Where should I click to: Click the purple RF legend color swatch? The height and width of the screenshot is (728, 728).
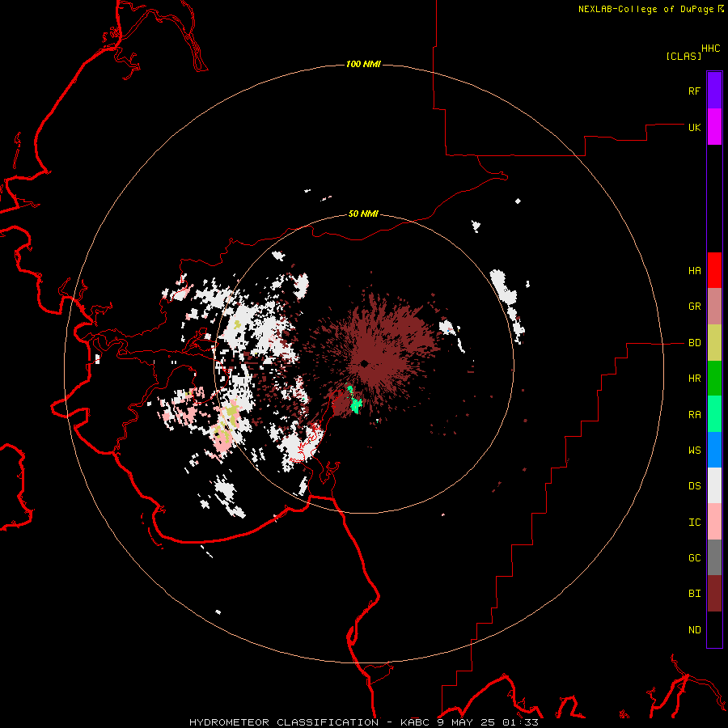click(x=714, y=91)
